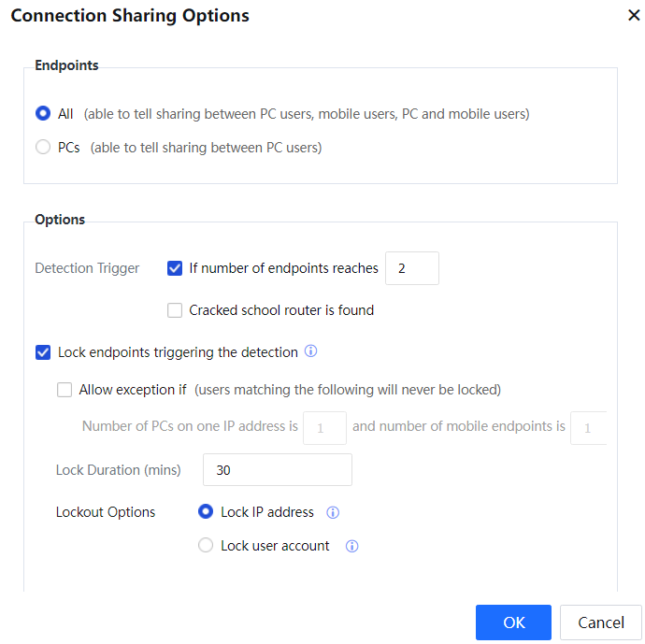Click the endpoints count field showing 2
645x644 pixels.
[411, 268]
